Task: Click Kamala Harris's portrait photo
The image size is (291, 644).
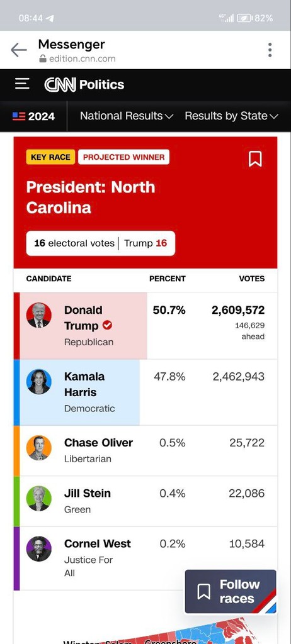Action: click(39, 382)
